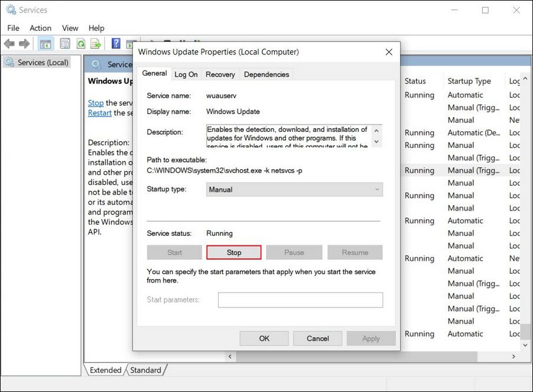
Task: Toggle the console tree pane visibility
Action: point(45,43)
